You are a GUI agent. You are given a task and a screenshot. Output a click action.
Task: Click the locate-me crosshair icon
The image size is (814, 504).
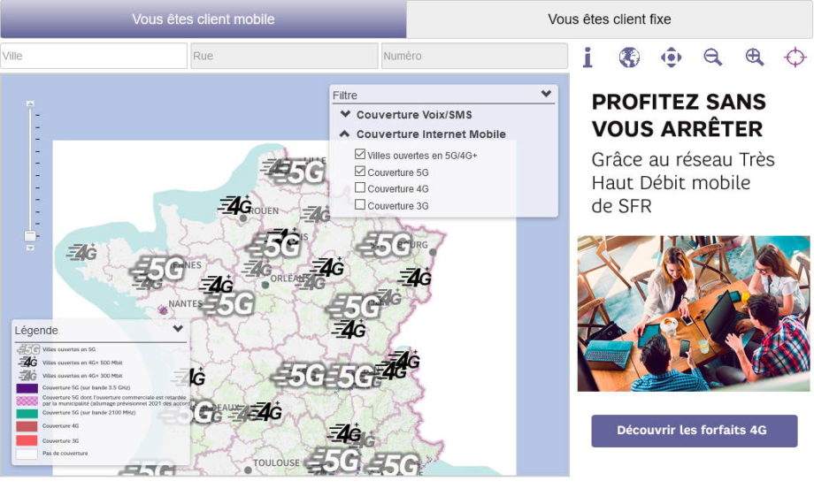(x=795, y=57)
